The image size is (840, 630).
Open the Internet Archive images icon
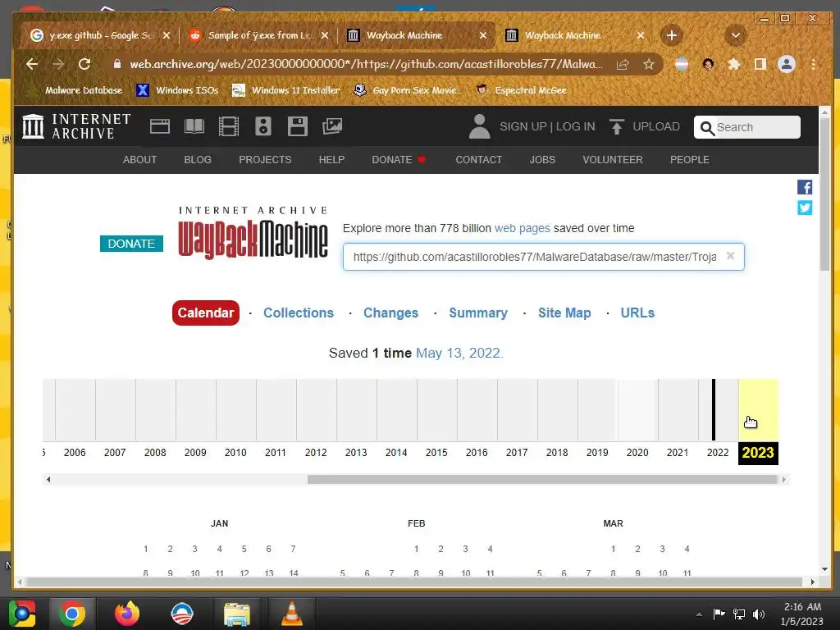pyautogui.click(x=332, y=126)
